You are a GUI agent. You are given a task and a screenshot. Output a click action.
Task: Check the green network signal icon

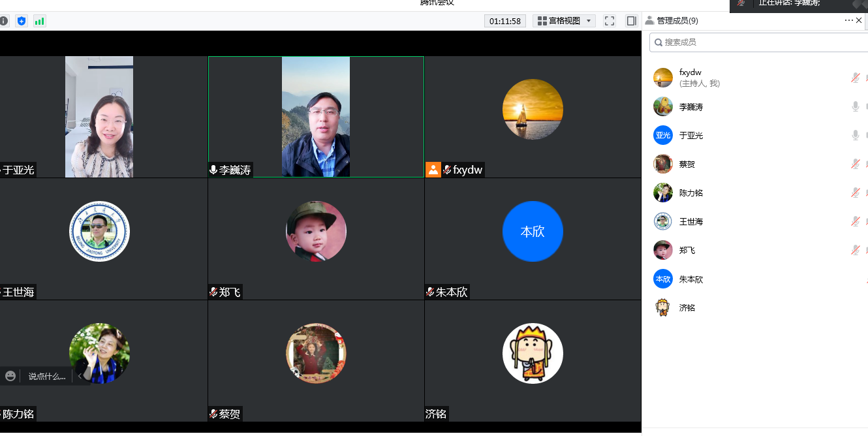click(40, 21)
